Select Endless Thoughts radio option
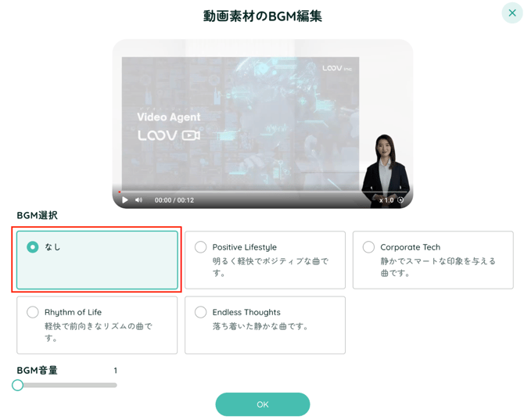 (x=201, y=312)
